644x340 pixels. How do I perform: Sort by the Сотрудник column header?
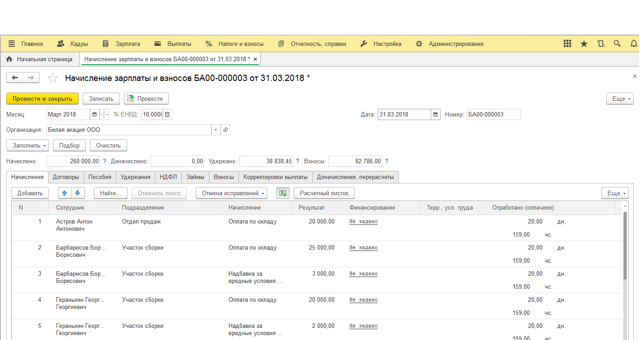[82, 208]
